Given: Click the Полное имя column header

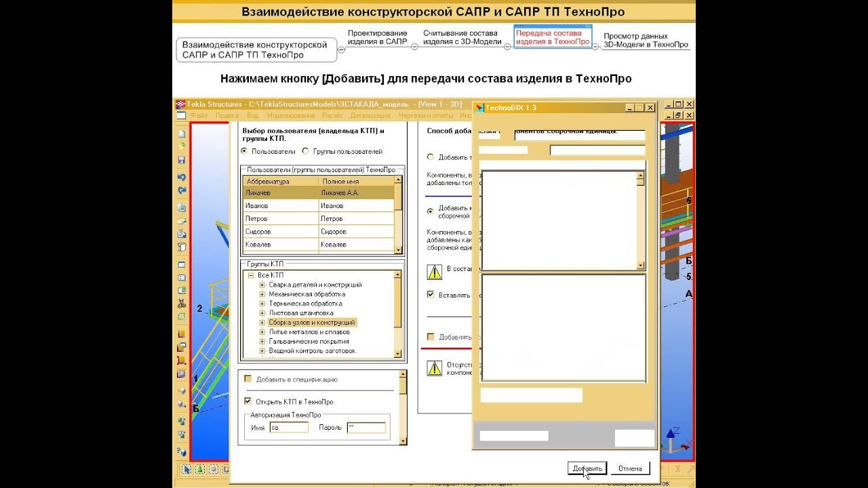Looking at the screenshot, I should 357,182.
